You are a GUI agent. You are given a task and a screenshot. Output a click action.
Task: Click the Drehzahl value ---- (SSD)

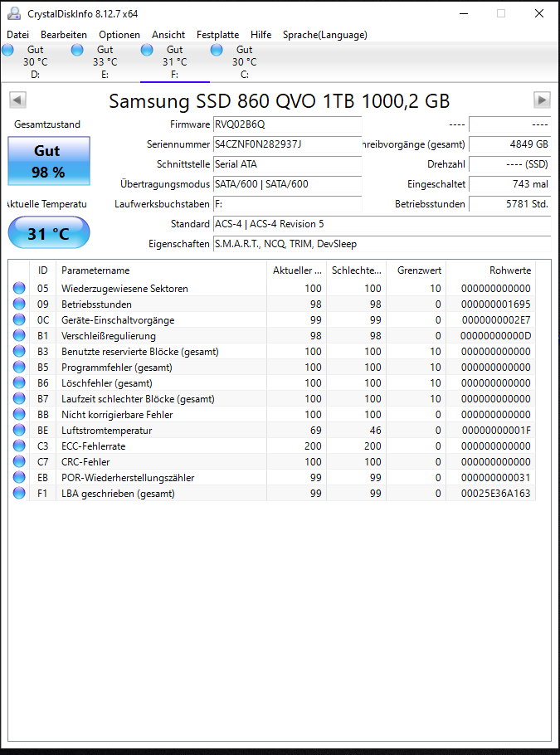click(x=510, y=164)
